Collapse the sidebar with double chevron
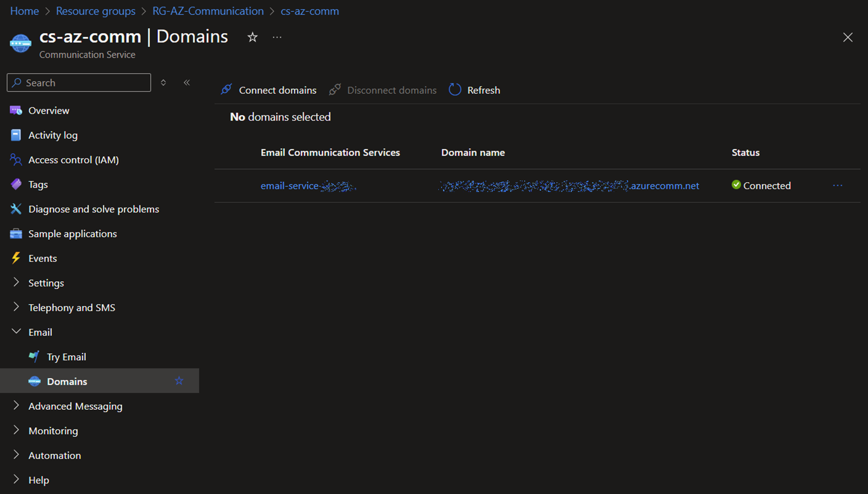 [x=187, y=82]
